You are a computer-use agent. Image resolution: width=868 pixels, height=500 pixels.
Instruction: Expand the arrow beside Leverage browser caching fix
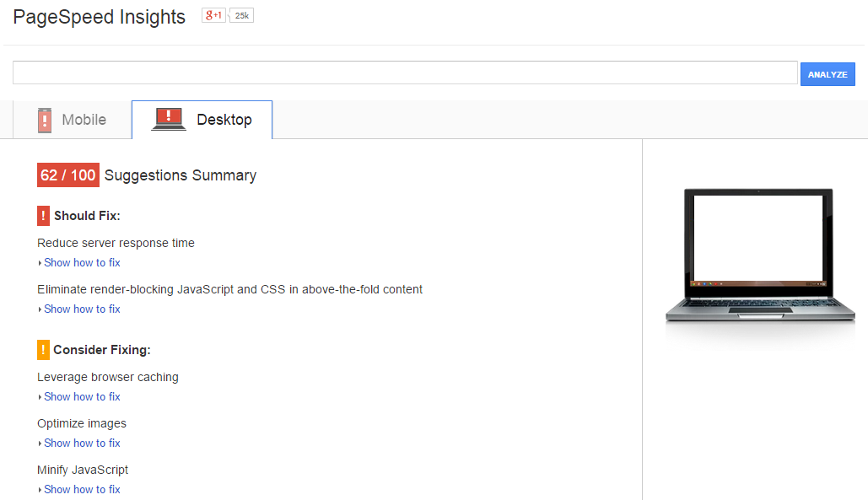(x=40, y=397)
